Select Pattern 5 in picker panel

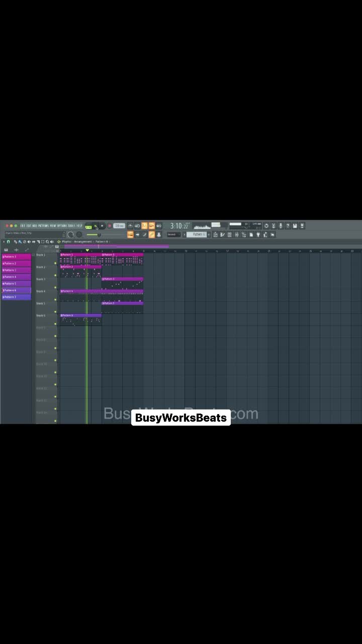[16, 283]
